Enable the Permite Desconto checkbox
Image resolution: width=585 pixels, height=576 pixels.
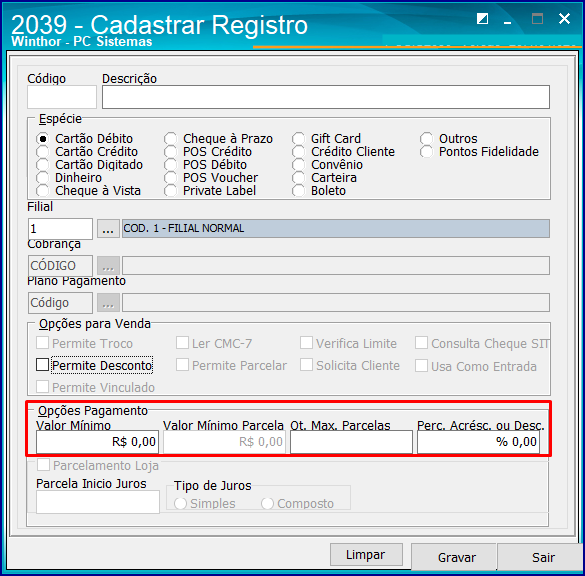[x=42, y=364]
